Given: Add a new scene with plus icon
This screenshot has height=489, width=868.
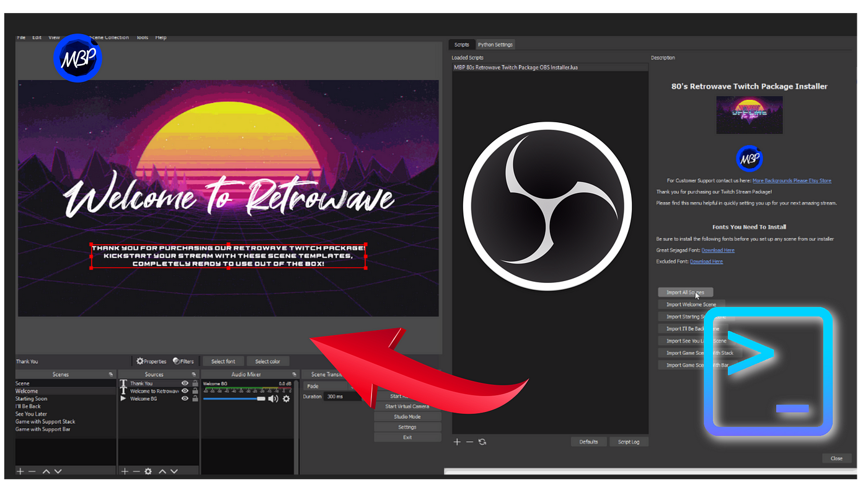Looking at the screenshot, I should pyautogui.click(x=20, y=472).
